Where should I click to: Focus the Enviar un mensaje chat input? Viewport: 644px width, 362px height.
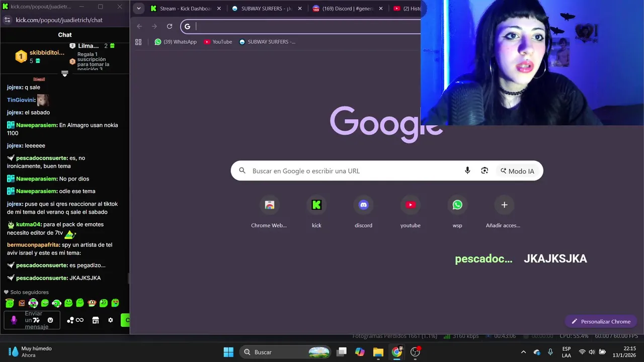tap(32, 320)
